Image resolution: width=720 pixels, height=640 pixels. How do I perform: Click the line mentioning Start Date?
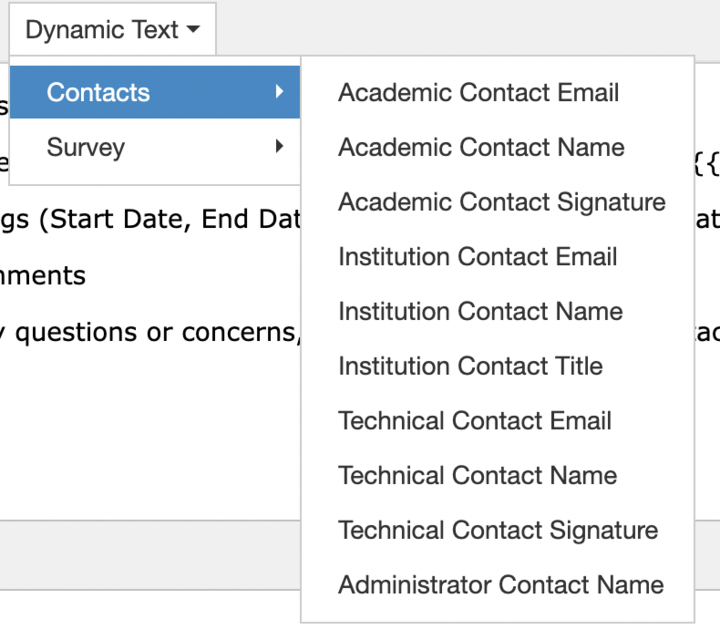150,219
